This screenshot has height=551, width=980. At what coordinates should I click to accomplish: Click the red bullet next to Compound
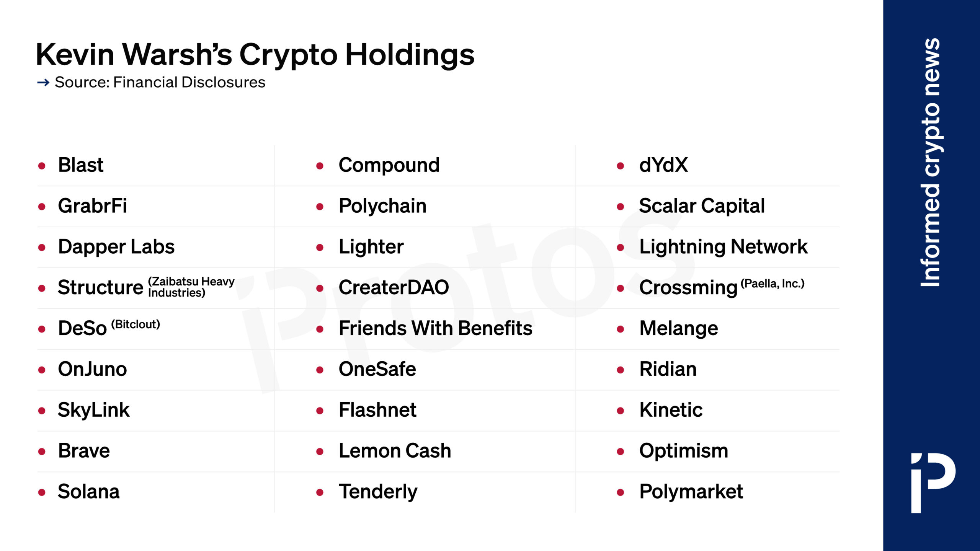click(320, 166)
